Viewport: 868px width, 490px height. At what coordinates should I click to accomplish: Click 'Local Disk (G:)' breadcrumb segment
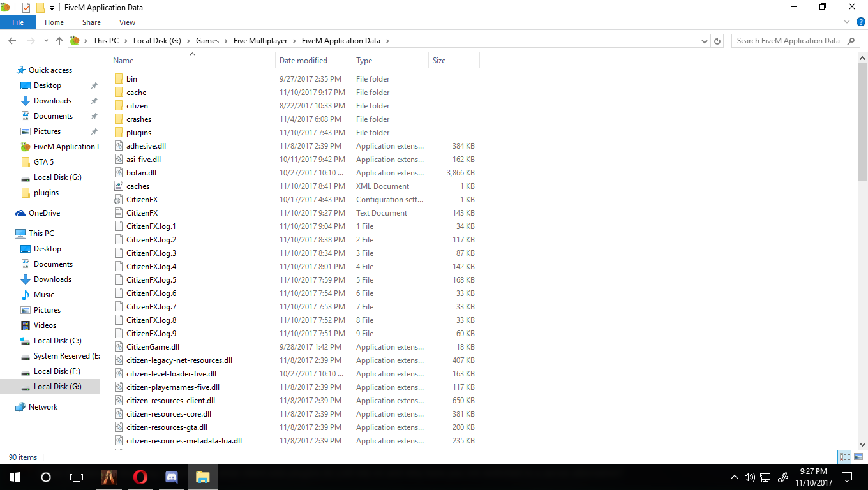point(157,41)
